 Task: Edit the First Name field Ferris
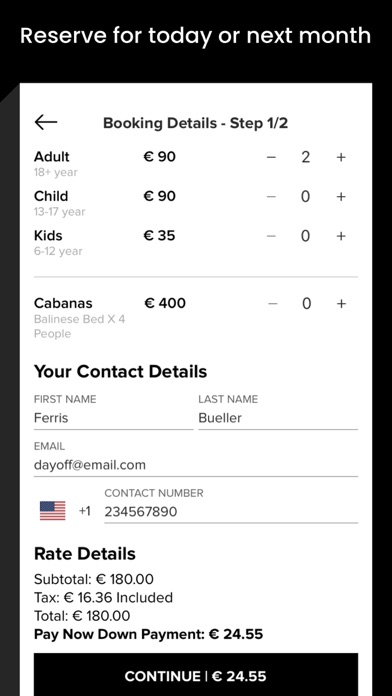coord(113,418)
